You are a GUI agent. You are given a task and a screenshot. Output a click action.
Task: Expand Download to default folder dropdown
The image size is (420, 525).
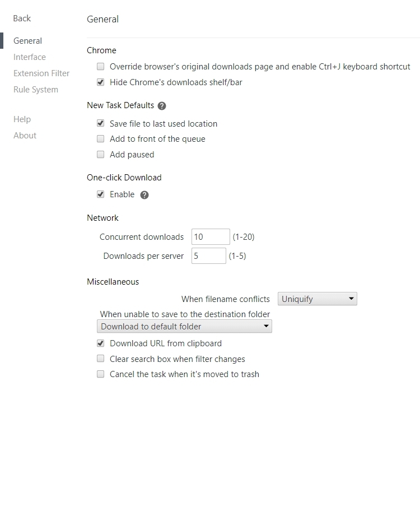(184, 326)
